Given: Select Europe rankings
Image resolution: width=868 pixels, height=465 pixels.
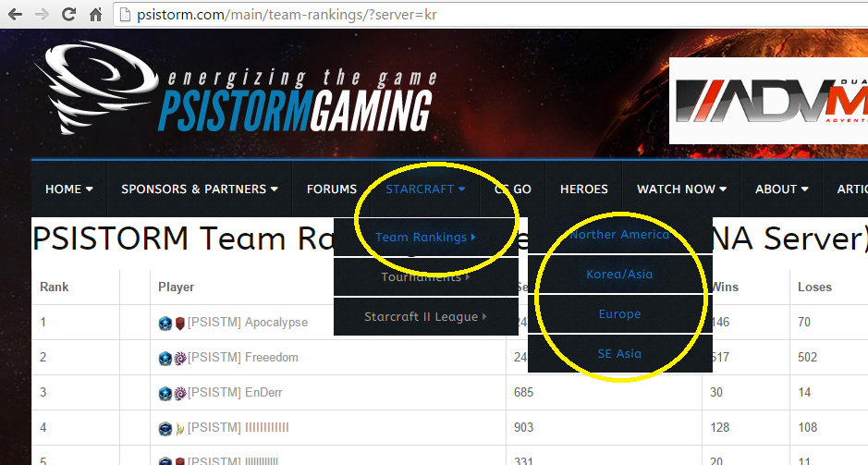Looking at the screenshot, I should coord(619,314).
